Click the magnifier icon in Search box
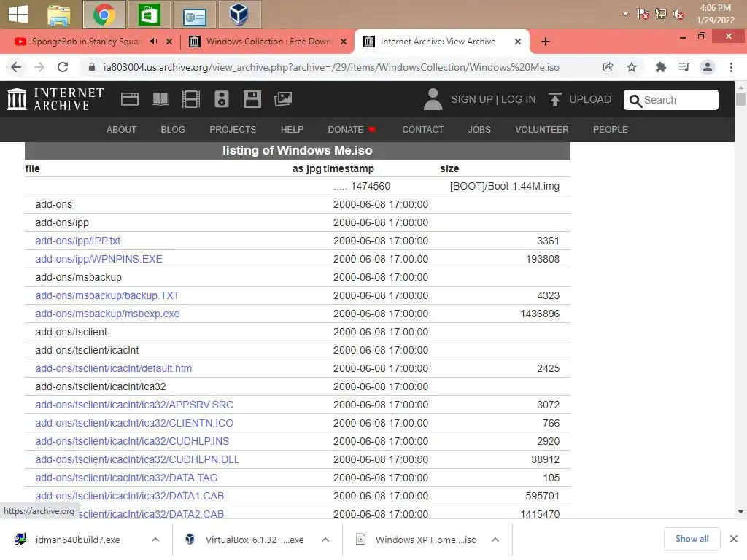This screenshot has height=560, width=747. [x=635, y=101]
